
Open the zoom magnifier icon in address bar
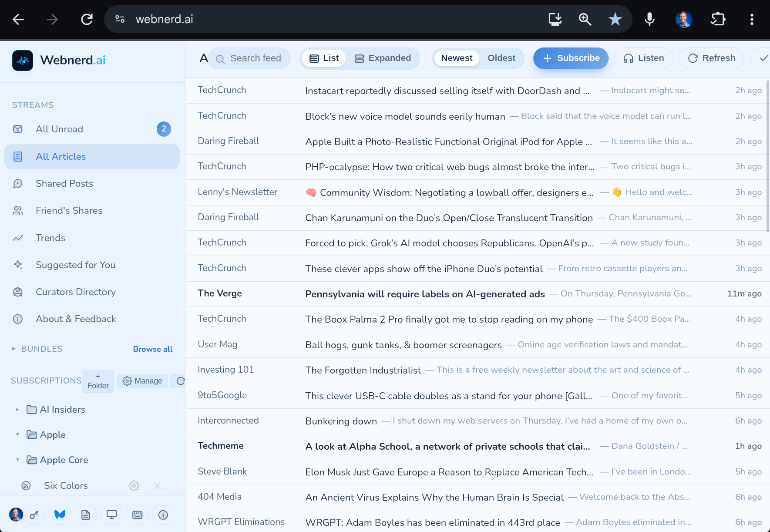585,19
